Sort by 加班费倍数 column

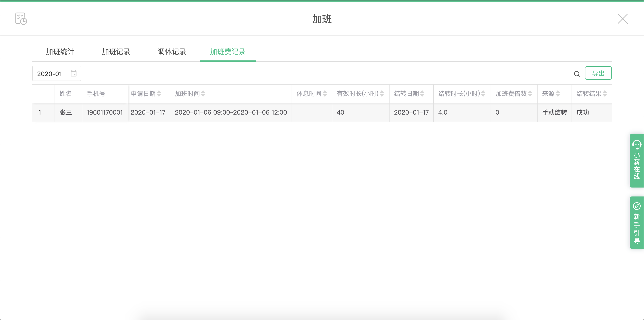click(530, 94)
